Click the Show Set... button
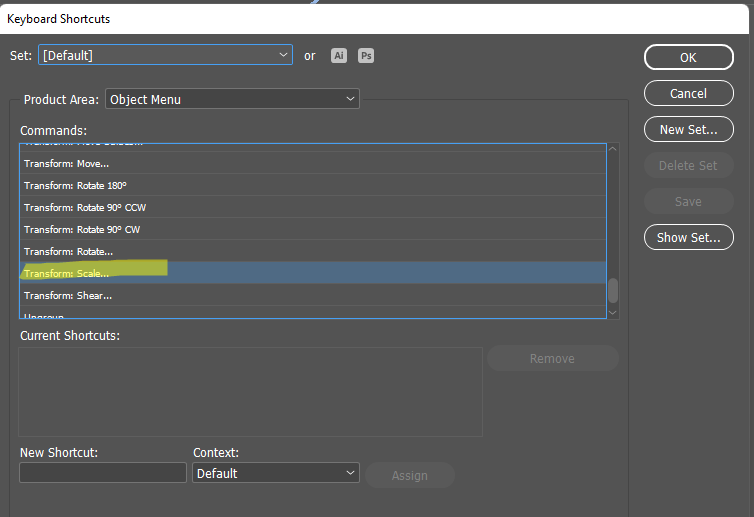Viewport: 754px width, 517px height. [x=689, y=238]
